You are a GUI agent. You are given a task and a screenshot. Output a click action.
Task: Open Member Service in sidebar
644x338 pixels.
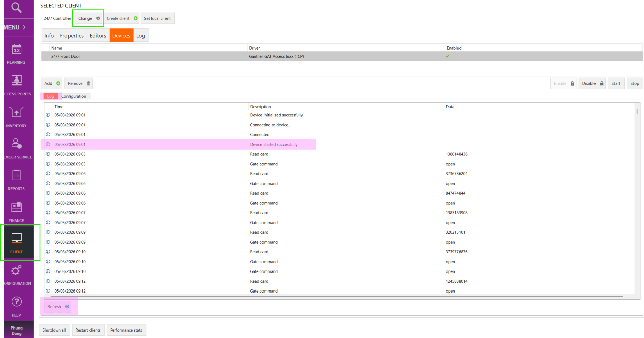pyautogui.click(x=17, y=149)
